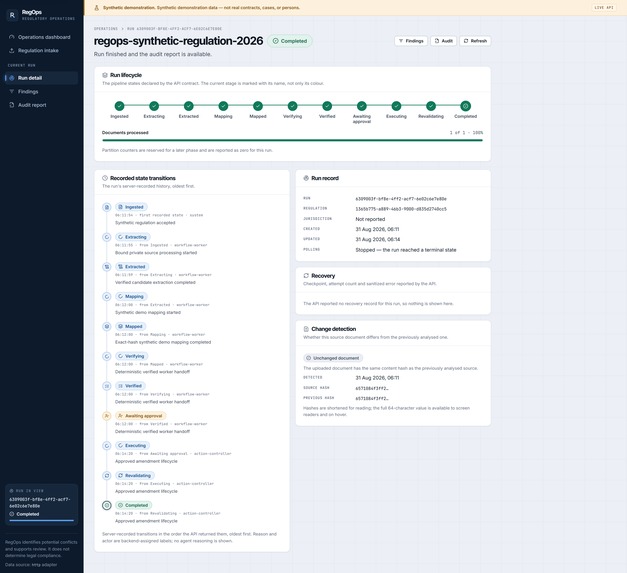The height and width of the screenshot is (573, 627).
Task: Click the source hash value
Action: (372, 388)
